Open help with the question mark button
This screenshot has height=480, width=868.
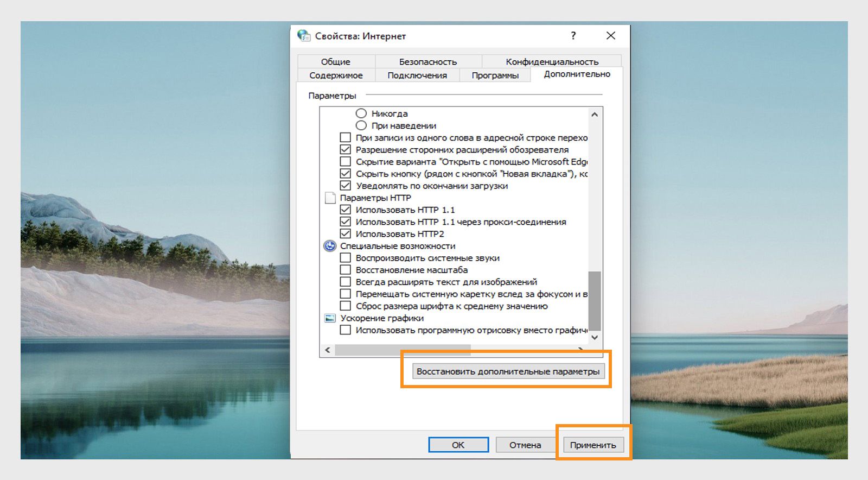573,36
